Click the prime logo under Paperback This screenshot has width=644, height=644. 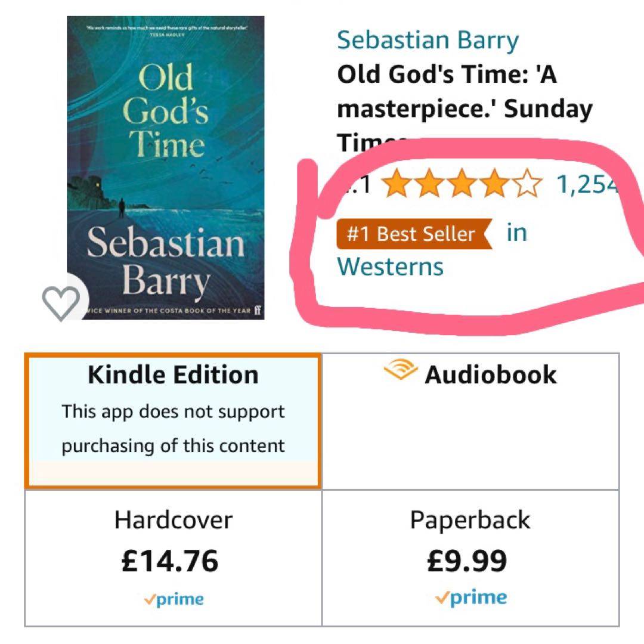(x=471, y=597)
